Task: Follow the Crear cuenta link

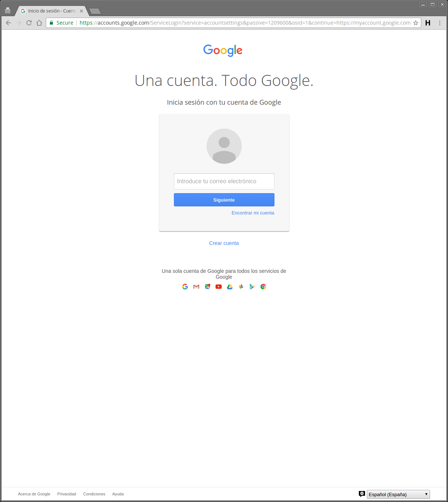Action: point(224,243)
